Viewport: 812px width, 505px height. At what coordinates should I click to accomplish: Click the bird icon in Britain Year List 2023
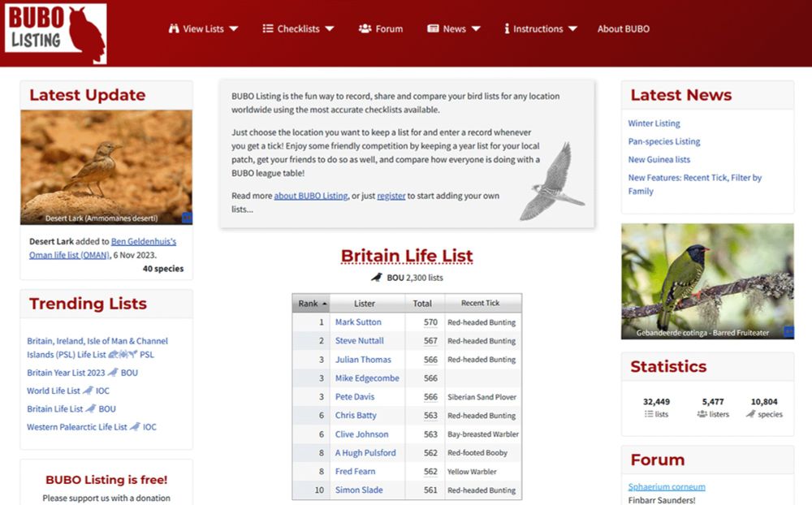pos(113,373)
